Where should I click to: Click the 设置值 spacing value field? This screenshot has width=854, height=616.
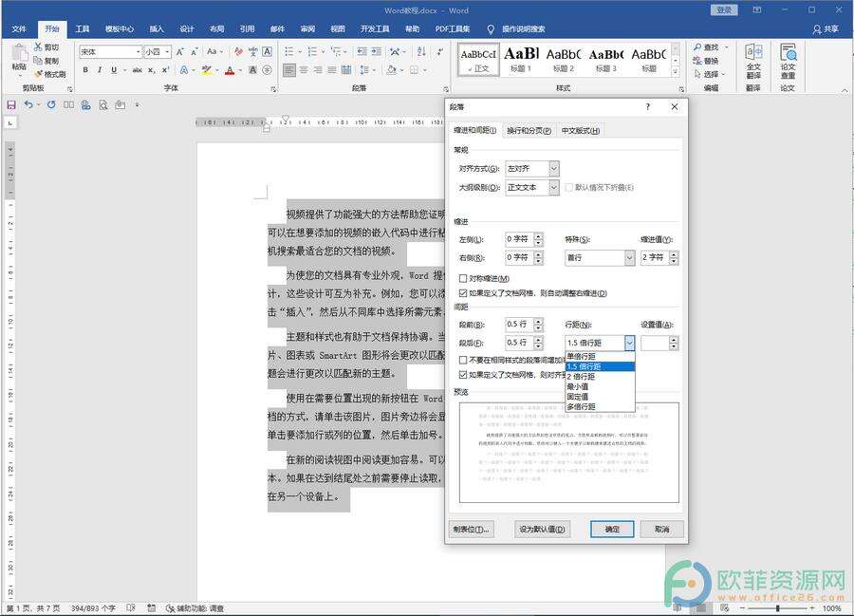tap(655, 343)
